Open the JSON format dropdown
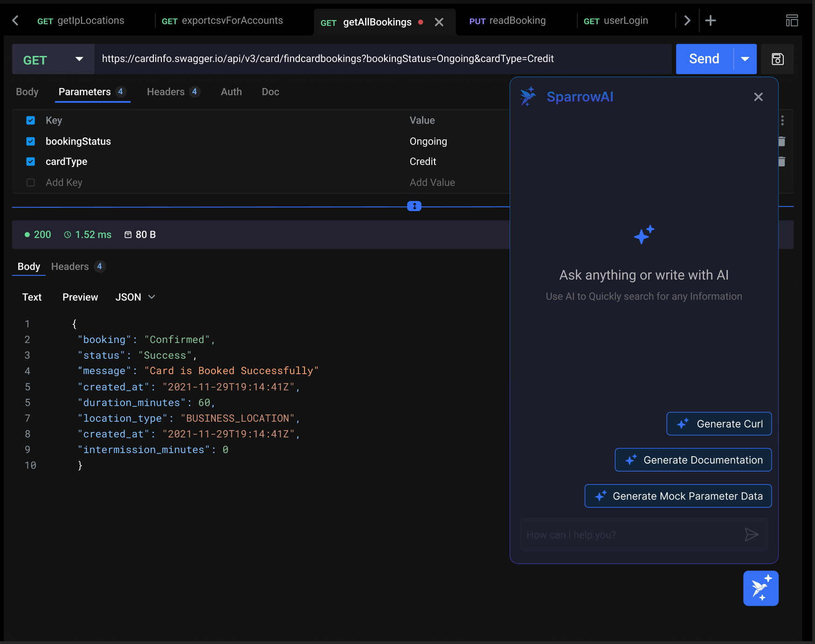 135,297
